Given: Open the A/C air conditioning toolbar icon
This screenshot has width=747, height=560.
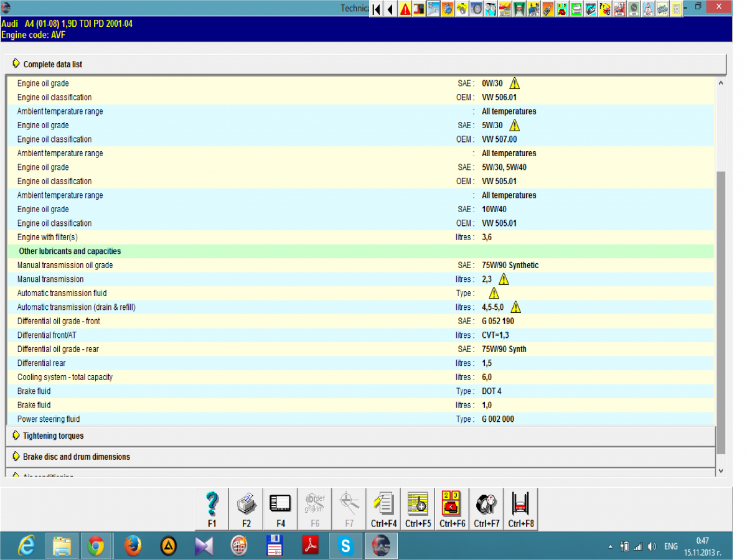Looking at the screenshot, I should pos(634,9).
